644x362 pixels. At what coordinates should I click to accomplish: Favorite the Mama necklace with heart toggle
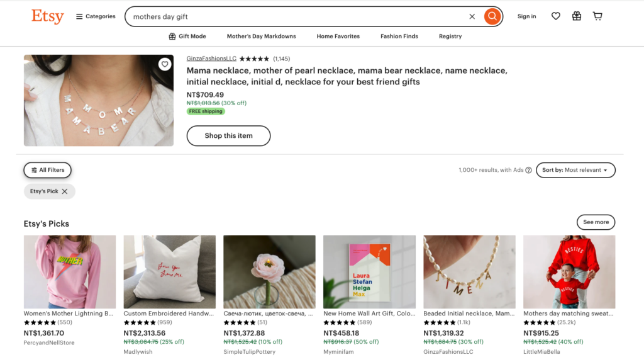pos(165,64)
